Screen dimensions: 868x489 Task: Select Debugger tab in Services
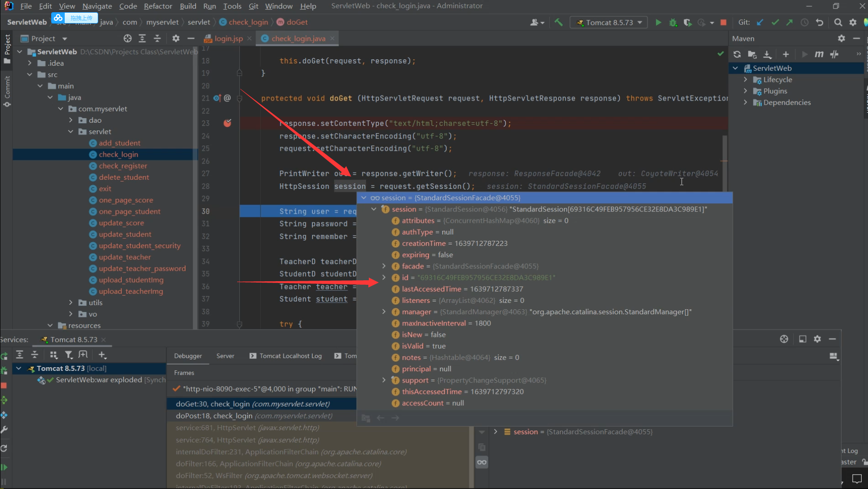coord(188,356)
